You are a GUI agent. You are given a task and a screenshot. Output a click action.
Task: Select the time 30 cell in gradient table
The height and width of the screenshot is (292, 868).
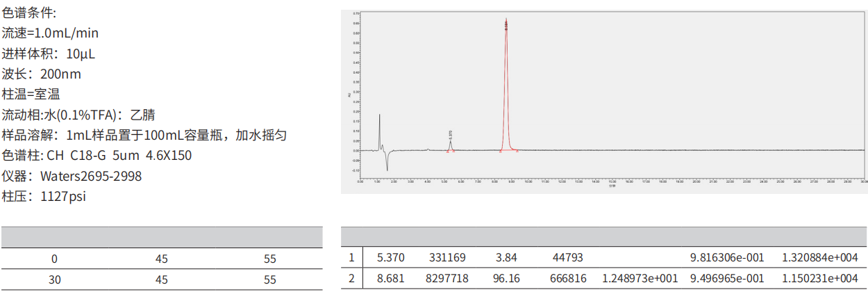pos(54,279)
